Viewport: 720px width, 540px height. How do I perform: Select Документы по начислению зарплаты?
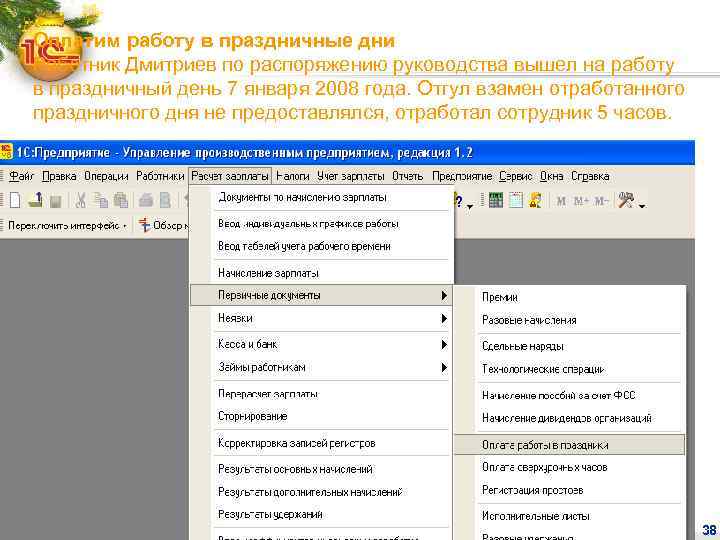click(x=320, y=198)
